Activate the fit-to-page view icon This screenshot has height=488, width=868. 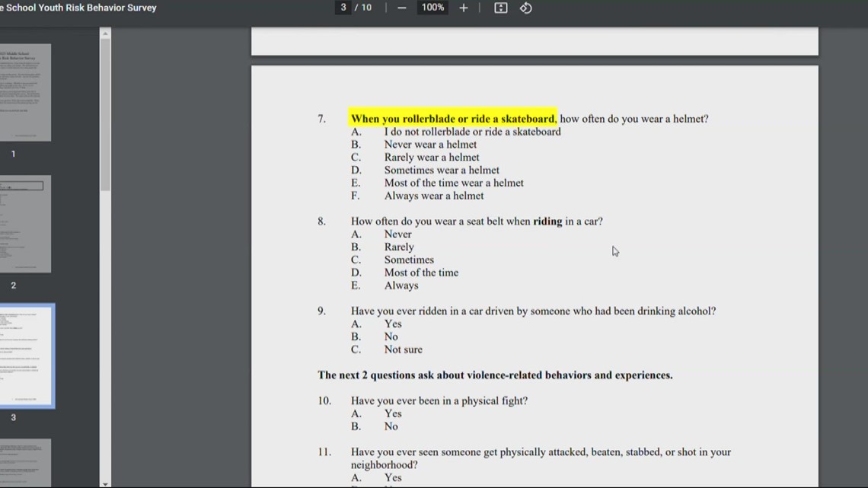[499, 8]
